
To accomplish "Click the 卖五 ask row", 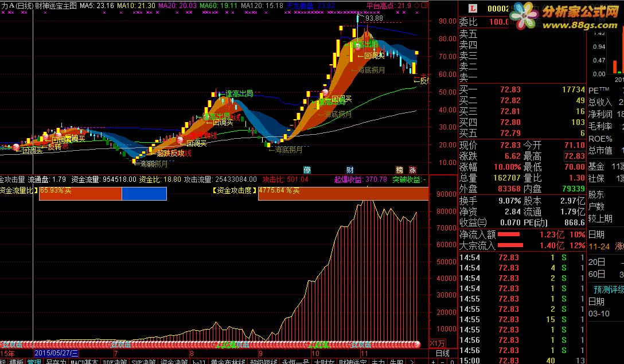I will (x=522, y=34).
